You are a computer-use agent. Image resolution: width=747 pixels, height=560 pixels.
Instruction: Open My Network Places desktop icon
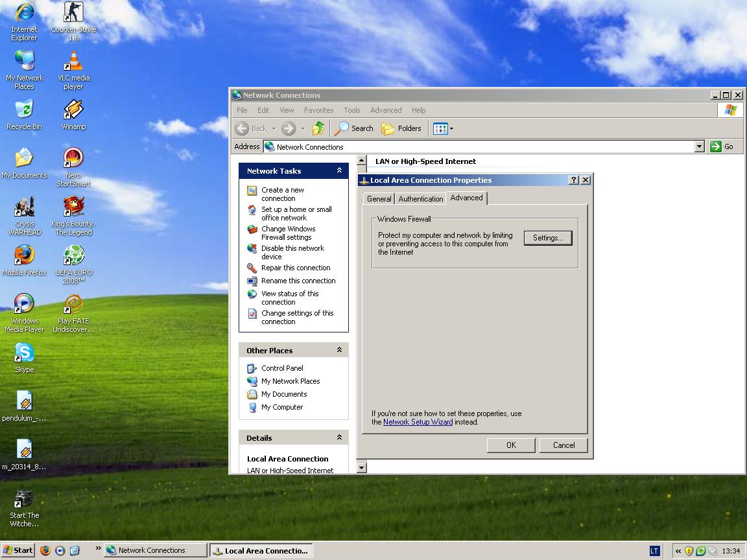click(24, 70)
